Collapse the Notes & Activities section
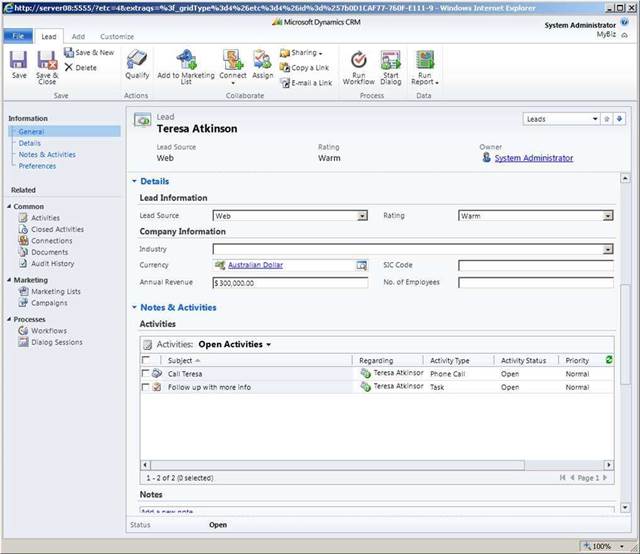The height and width of the screenshot is (554, 640). (134, 307)
